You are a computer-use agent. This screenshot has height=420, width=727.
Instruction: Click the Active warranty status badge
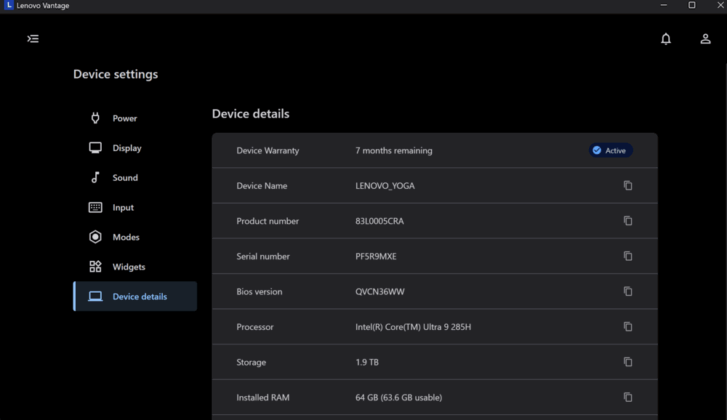(611, 150)
